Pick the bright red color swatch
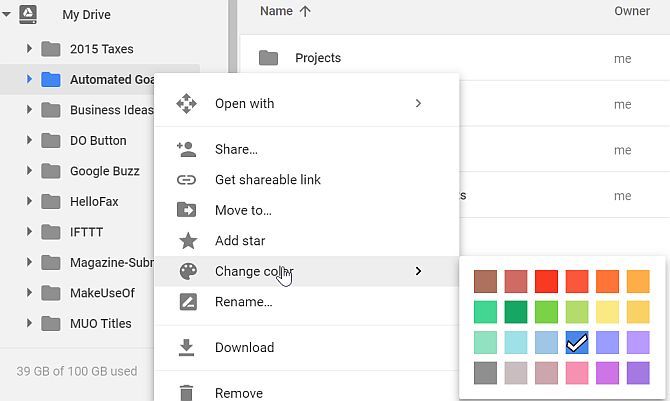 coord(546,282)
